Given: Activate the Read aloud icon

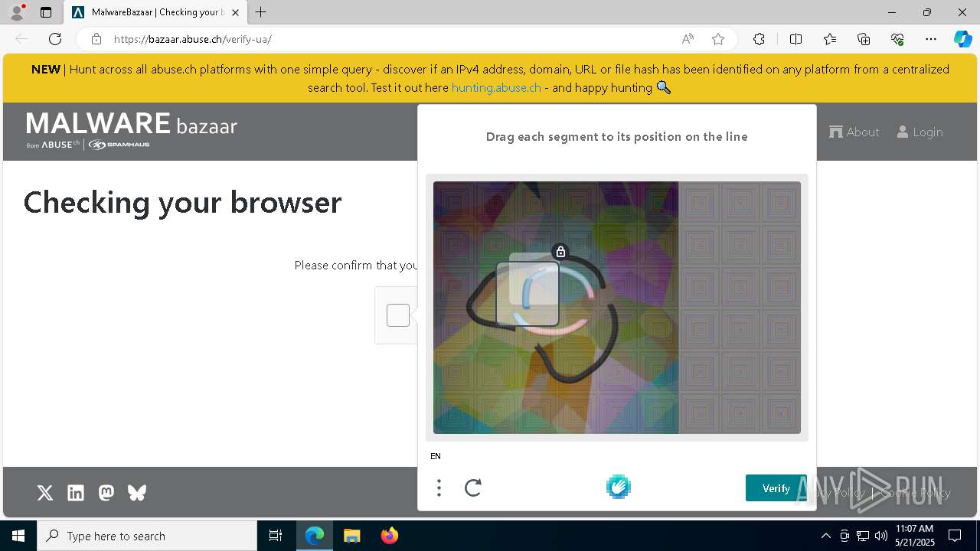Looking at the screenshot, I should [688, 39].
